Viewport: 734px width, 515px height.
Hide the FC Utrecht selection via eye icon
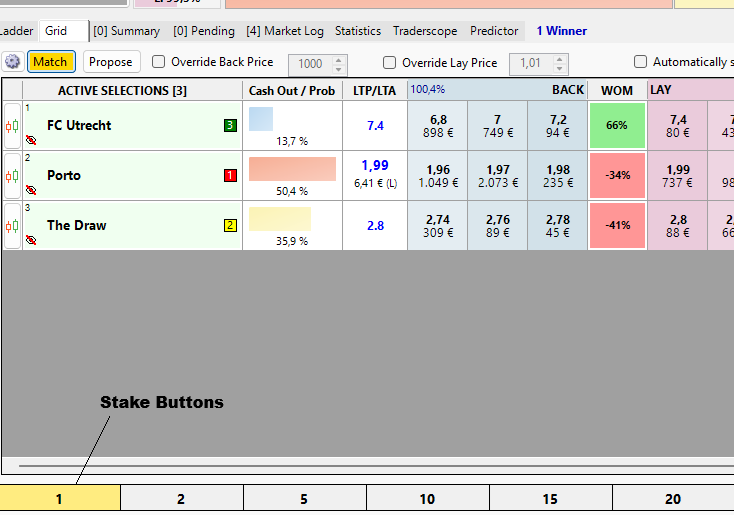coord(30,139)
